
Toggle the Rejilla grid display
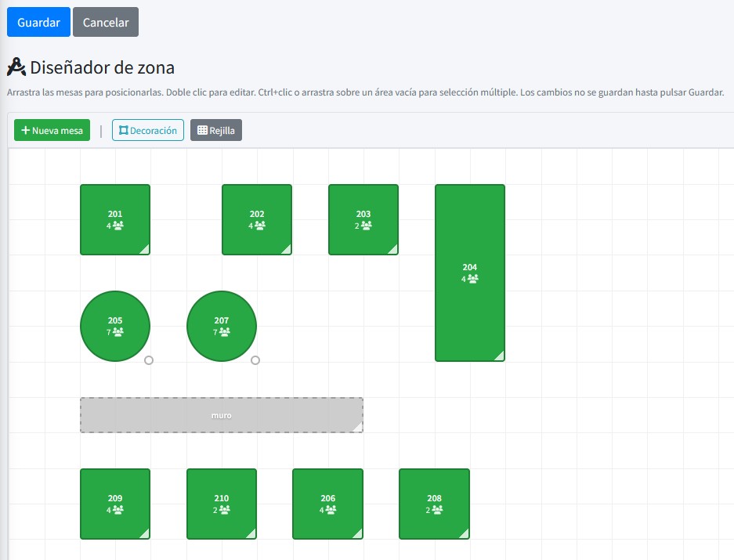[x=216, y=130]
